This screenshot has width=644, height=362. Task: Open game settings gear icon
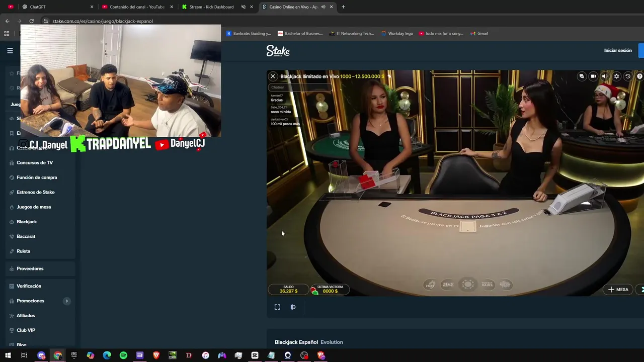click(616, 76)
